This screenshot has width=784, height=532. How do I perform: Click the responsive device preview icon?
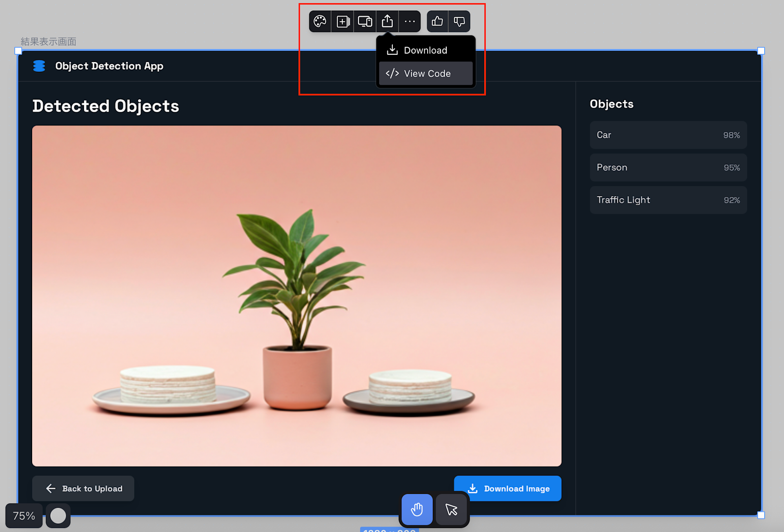[x=365, y=21]
